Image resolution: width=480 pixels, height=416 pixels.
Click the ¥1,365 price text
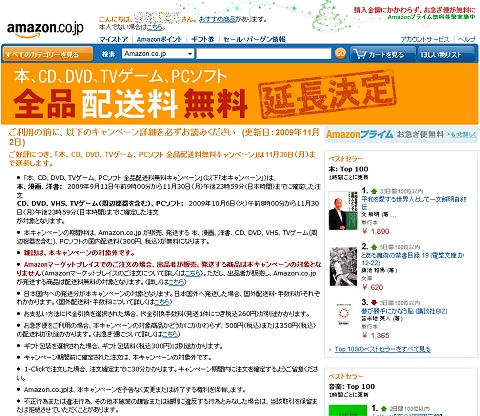pos(376,335)
